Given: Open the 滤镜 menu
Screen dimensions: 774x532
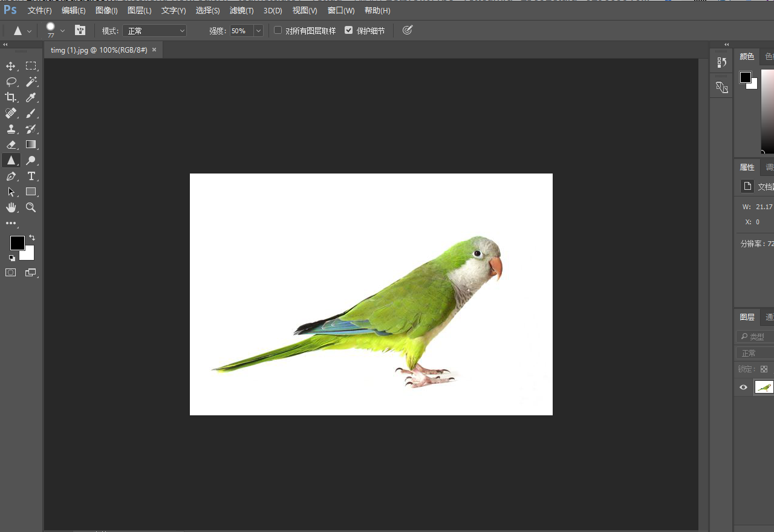Looking at the screenshot, I should click(241, 10).
